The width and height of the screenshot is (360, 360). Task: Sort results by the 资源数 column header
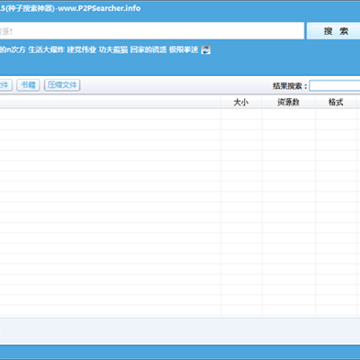(288, 102)
